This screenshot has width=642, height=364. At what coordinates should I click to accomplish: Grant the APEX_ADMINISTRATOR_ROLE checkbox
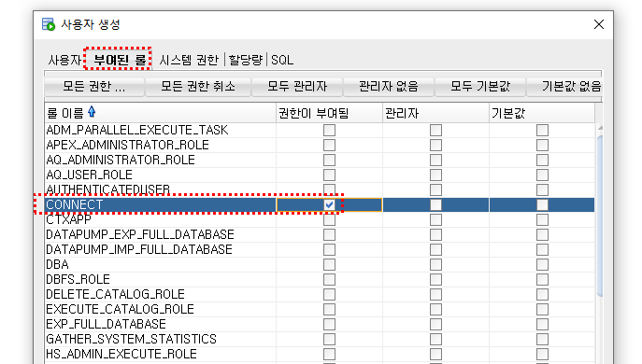coord(329,146)
